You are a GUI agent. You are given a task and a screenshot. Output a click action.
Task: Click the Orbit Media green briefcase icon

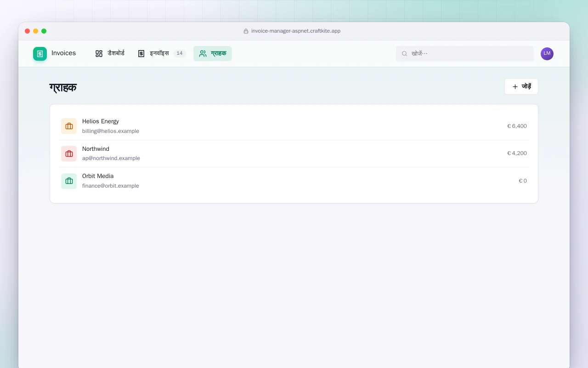pyautogui.click(x=69, y=181)
